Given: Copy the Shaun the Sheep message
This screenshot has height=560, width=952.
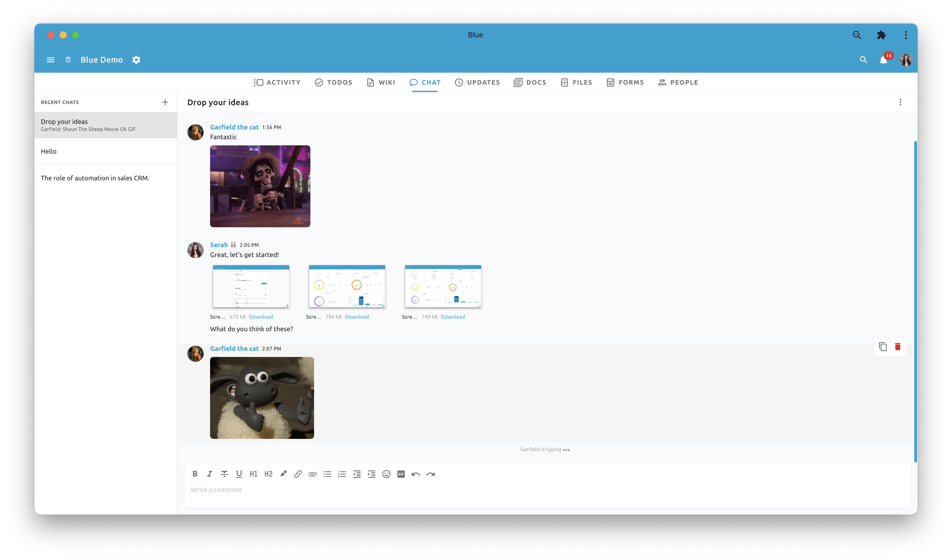Looking at the screenshot, I should 883,347.
